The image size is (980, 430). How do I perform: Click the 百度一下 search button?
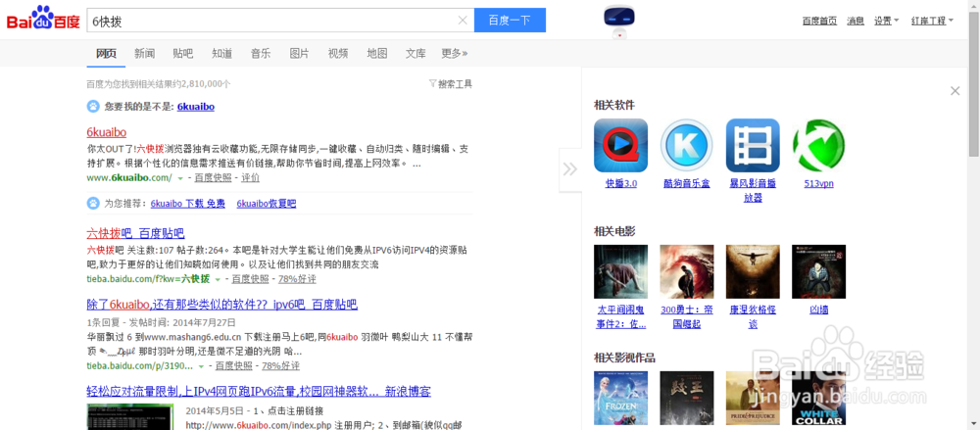coord(510,20)
